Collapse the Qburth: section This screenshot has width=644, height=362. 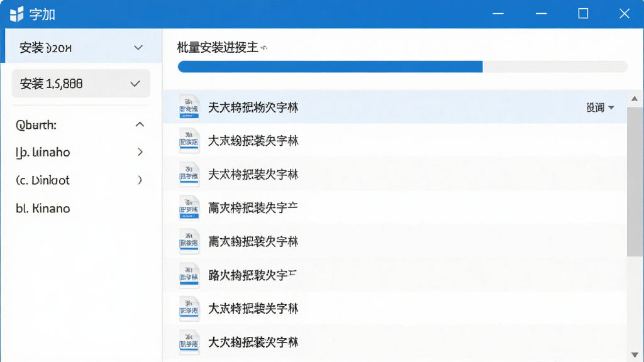[140, 124]
